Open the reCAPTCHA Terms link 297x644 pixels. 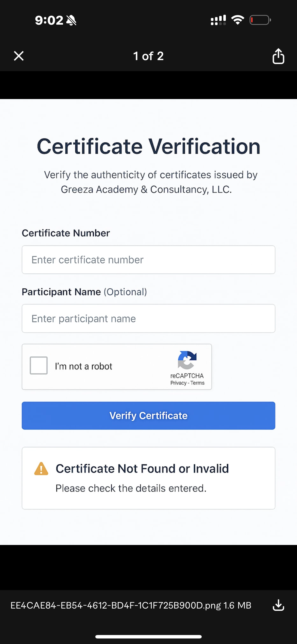pyautogui.click(x=198, y=383)
